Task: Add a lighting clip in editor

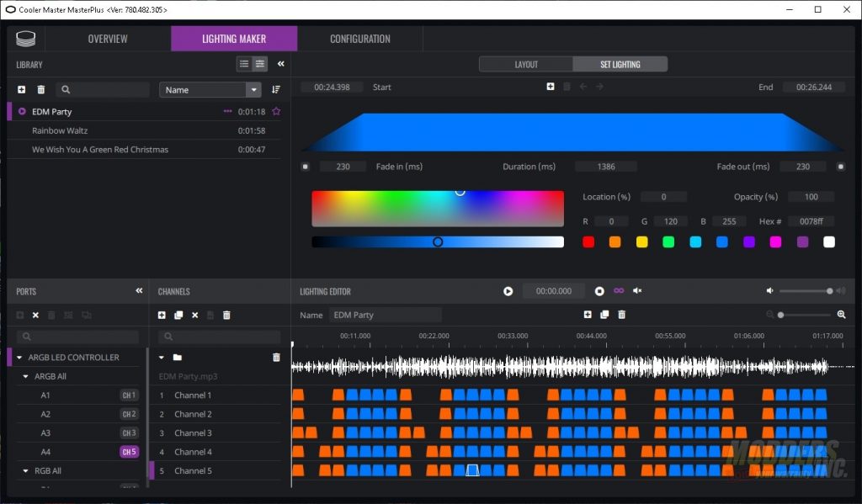Action: click(x=588, y=315)
